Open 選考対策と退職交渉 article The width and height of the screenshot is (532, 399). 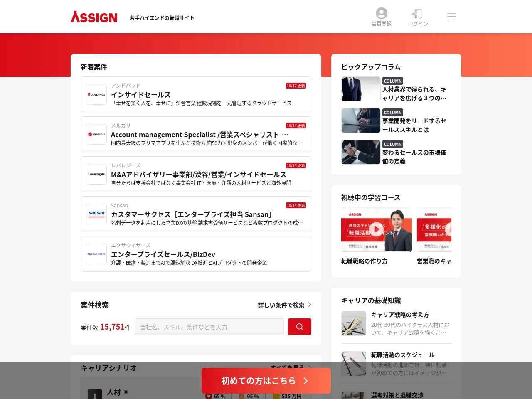(x=397, y=395)
